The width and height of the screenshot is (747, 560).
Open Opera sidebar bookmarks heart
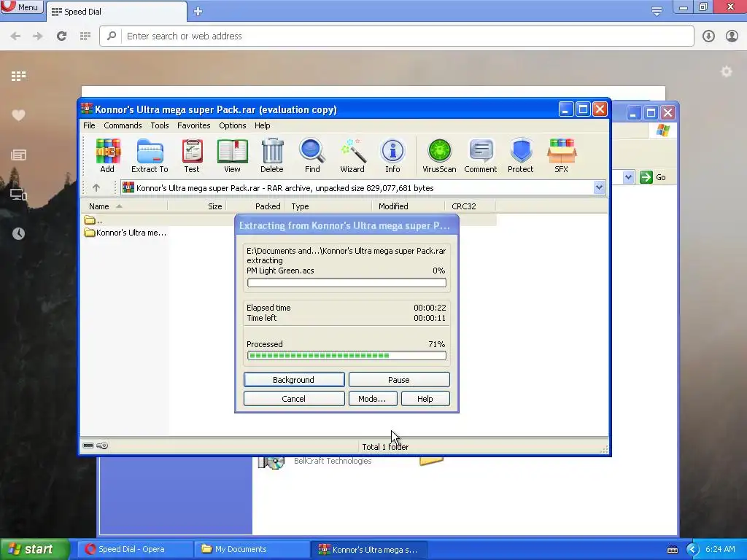(x=18, y=115)
